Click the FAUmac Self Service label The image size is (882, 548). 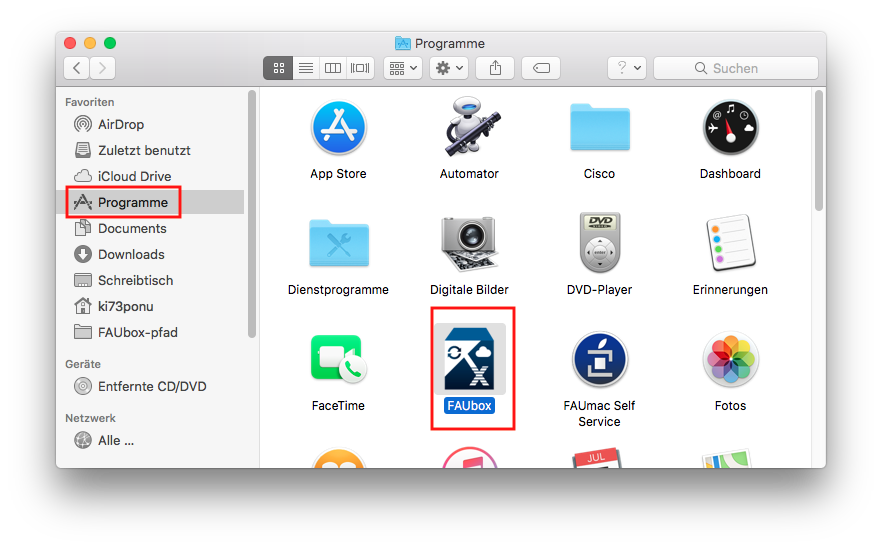click(600, 414)
